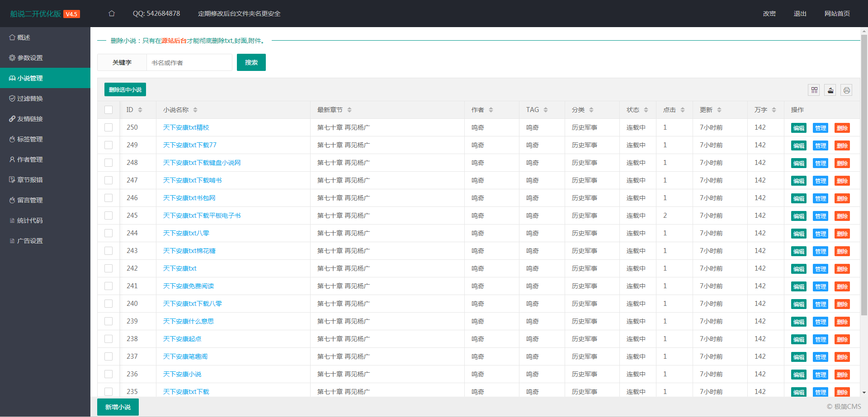Open novel link 天下安康免费阅读
The image size is (868, 417).
pos(189,286)
